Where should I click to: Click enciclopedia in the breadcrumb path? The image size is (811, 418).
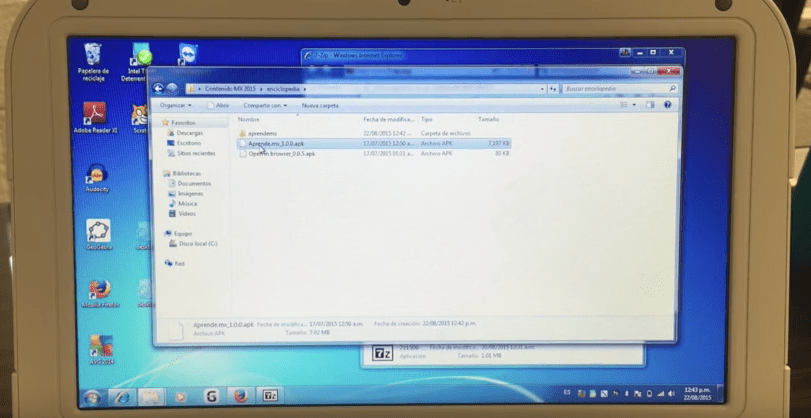(x=283, y=89)
